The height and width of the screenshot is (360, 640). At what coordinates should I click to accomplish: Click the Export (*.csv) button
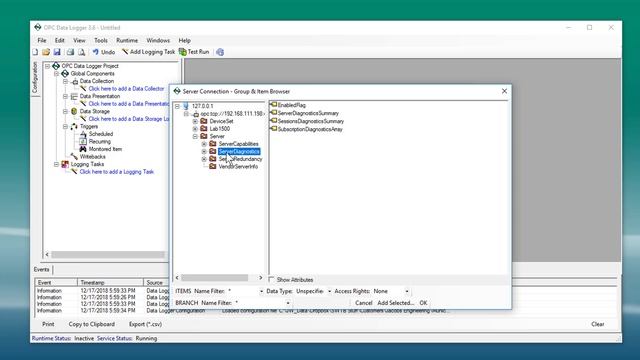pos(145,324)
